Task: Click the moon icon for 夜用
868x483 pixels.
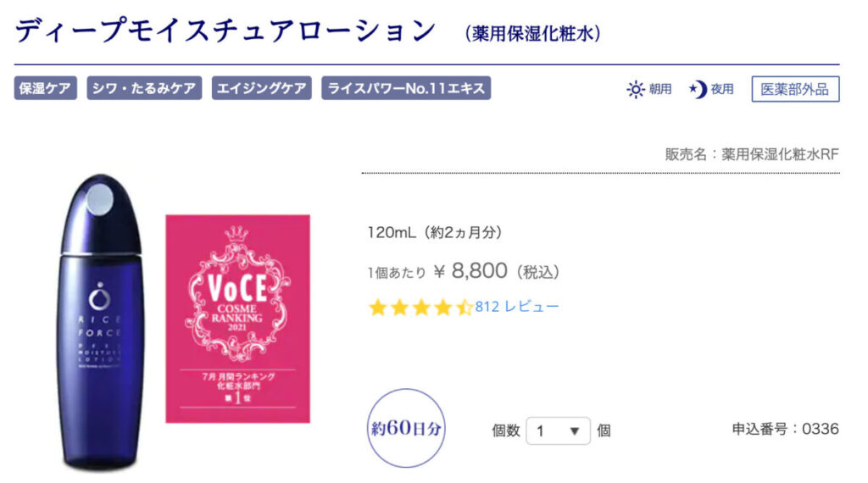Action: tap(698, 89)
